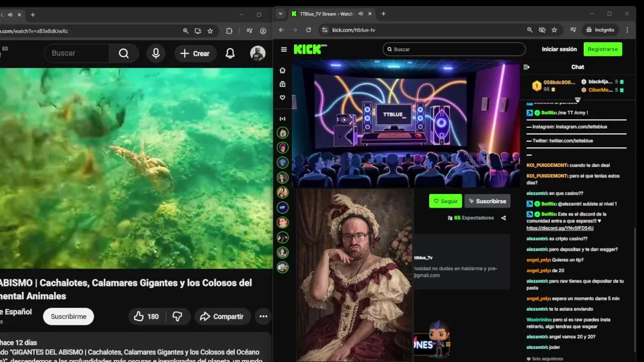
Task: Open first recommended channel avatar in Kick sidebar
Action: point(283,133)
